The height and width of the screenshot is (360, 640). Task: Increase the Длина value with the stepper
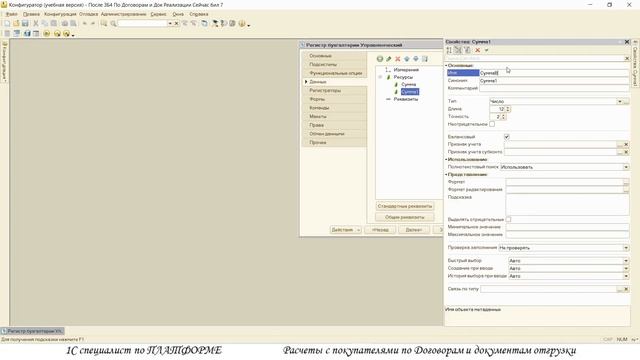click(508, 108)
